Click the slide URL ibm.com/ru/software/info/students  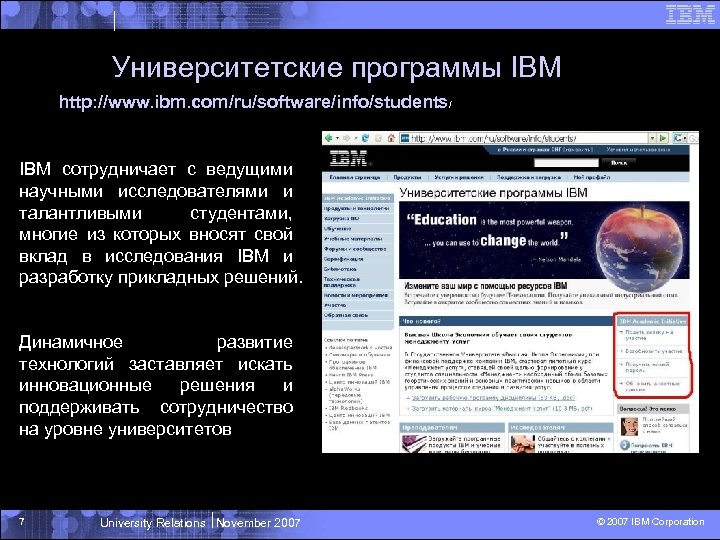tap(255, 101)
